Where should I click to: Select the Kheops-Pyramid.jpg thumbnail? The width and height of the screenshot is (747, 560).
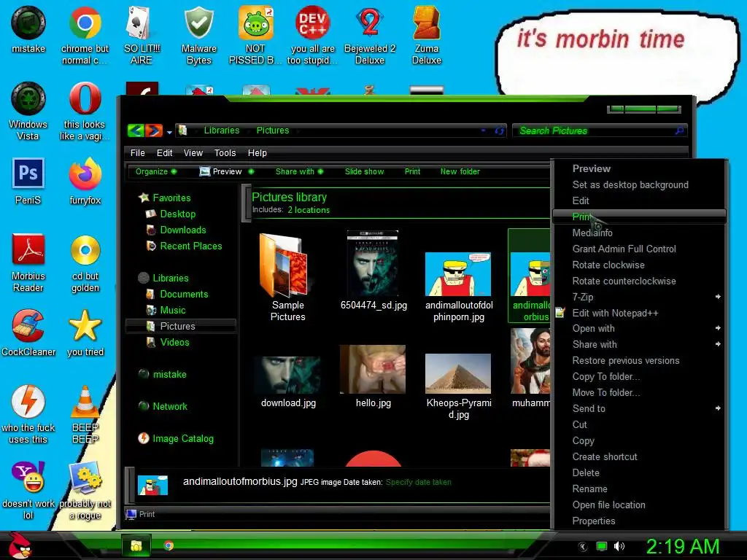point(458,373)
